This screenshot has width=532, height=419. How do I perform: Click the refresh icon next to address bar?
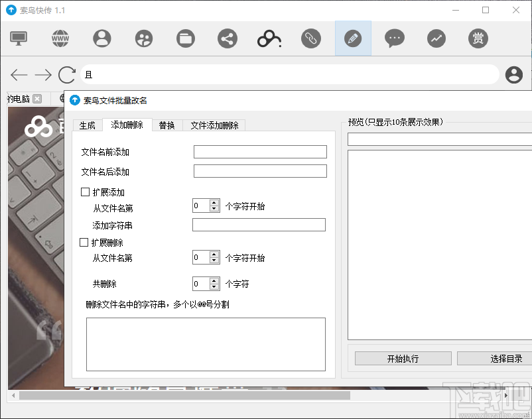click(x=66, y=75)
